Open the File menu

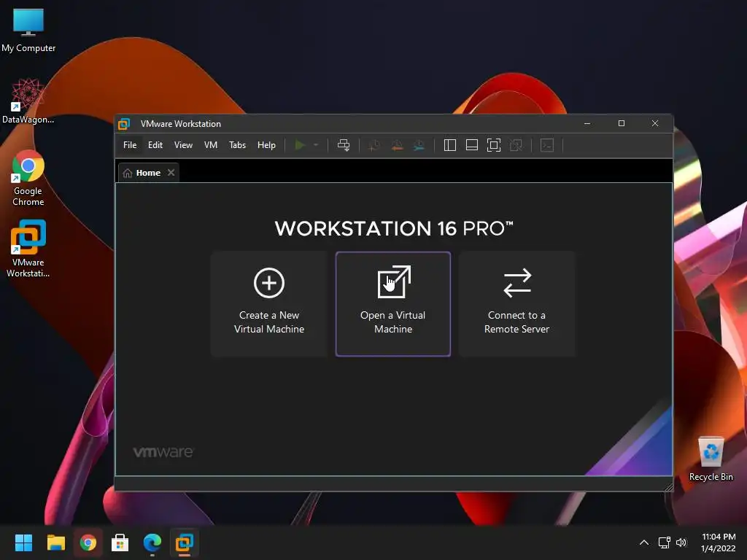[130, 145]
